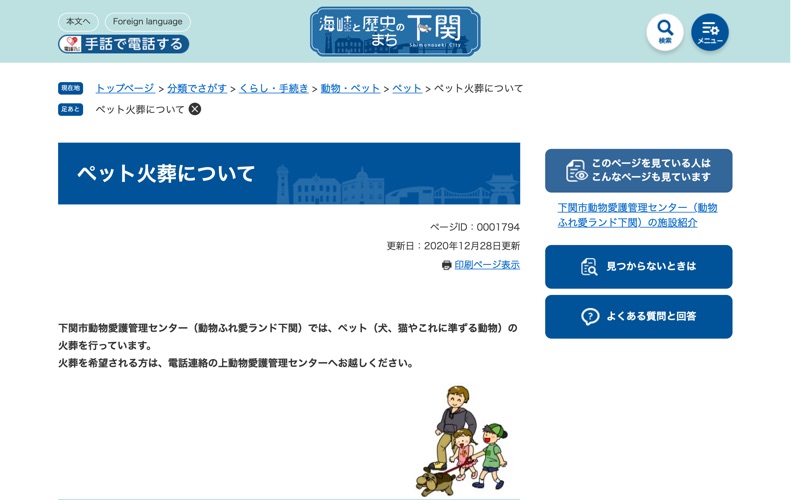Click 見つからないときは button
800x500 pixels.
pyautogui.click(x=638, y=266)
